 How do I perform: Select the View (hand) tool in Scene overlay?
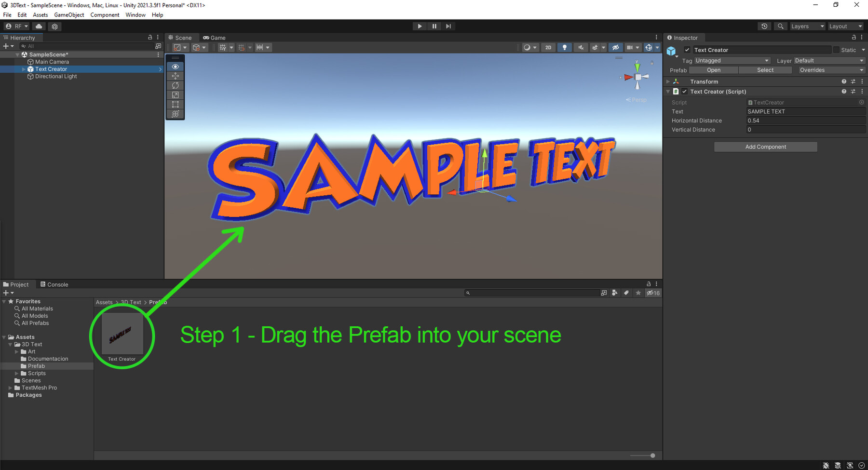175,67
